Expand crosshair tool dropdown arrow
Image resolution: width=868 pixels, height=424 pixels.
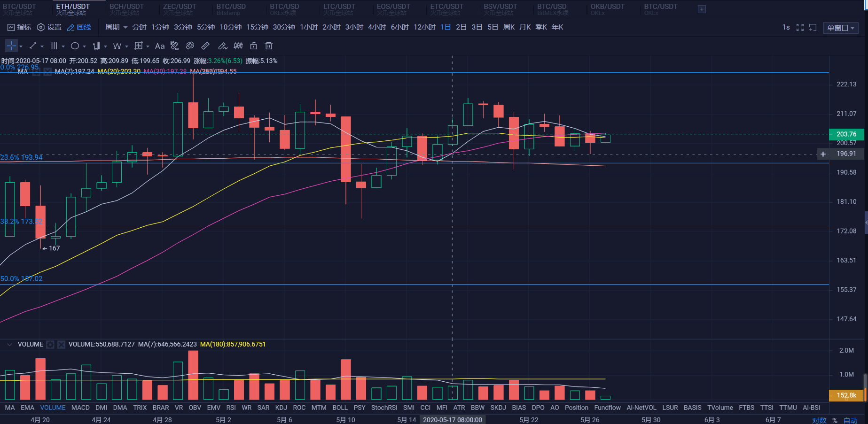click(21, 46)
